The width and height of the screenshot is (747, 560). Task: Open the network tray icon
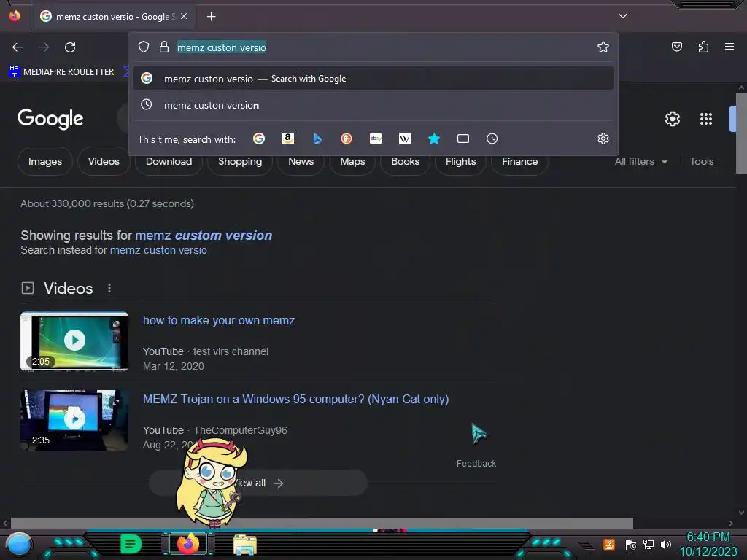[649, 544]
